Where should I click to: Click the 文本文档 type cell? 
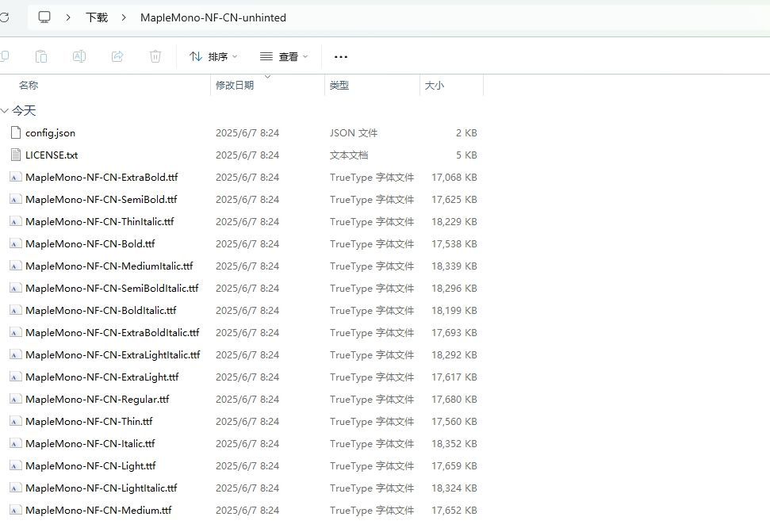(349, 155)
